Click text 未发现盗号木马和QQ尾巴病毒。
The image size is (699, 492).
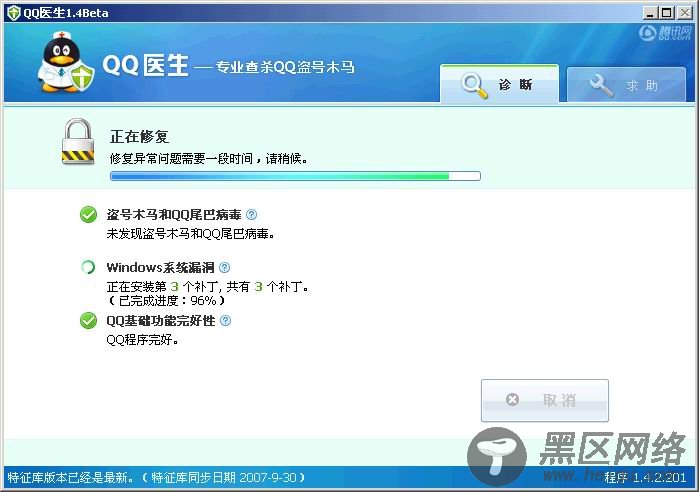tap(190, 234)
